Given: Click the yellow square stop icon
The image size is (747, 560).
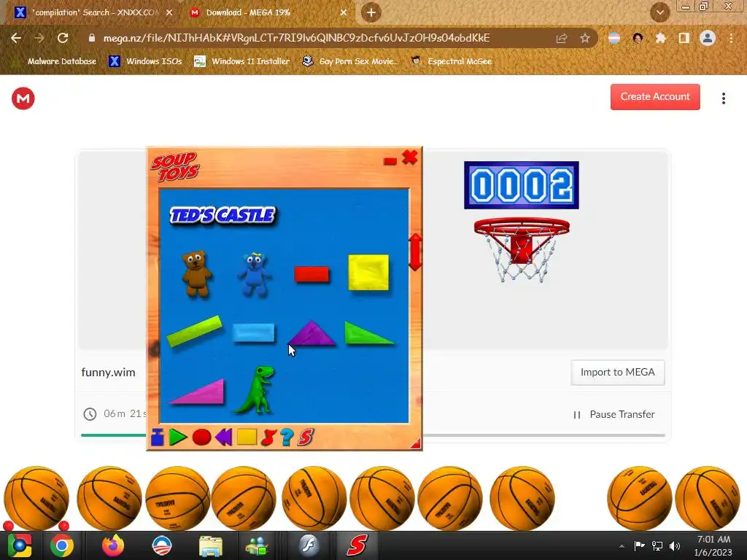Looking at the screenshot, I should [247, 437].
